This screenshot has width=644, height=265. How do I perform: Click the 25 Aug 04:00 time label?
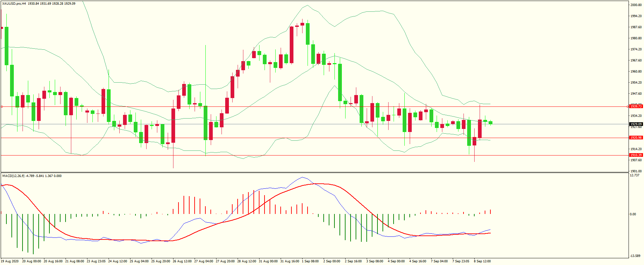[139, 261]
